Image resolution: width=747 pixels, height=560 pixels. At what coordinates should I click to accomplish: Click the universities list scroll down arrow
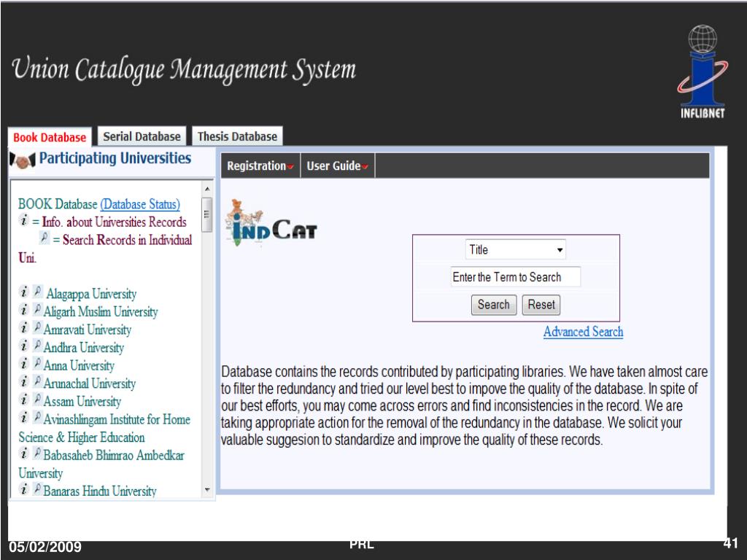(x=206, y=489)
